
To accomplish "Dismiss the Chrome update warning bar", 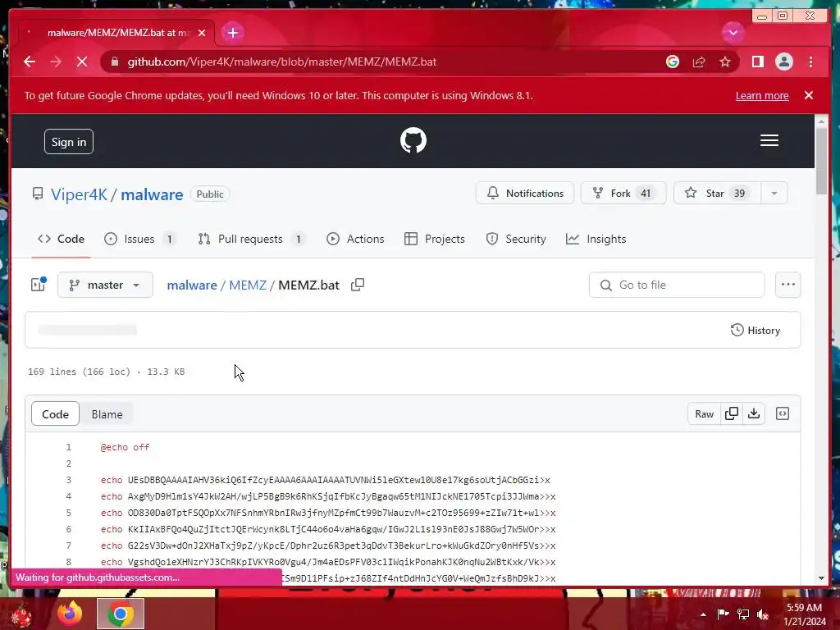I will tap(808, 95).
